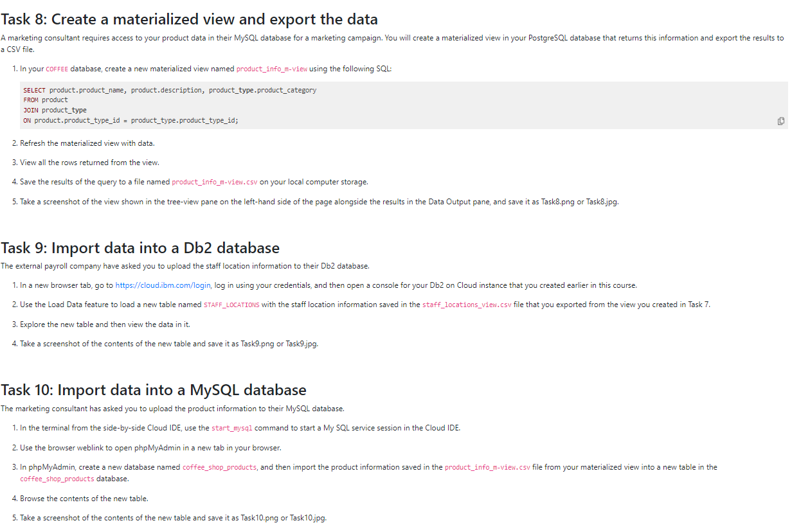Click product_info_m-view.csv in Task 10 step 3

tap(488, 467)
